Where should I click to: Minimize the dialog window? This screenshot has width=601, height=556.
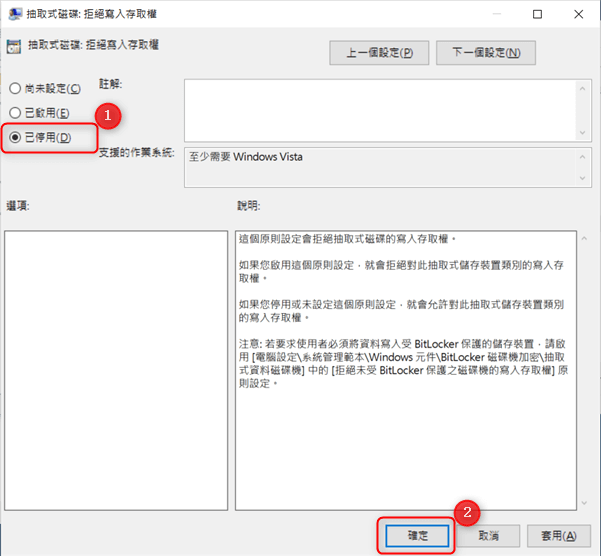497,14
